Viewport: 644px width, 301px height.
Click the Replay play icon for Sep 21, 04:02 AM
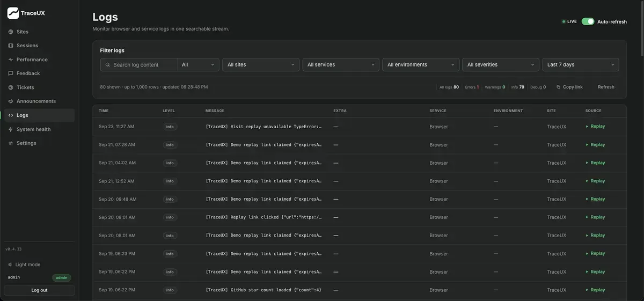tap(587, 163)
